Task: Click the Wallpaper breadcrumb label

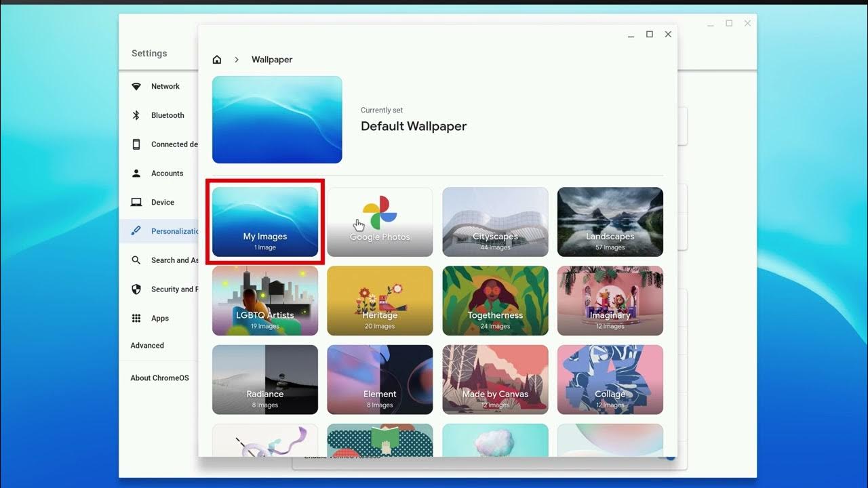Action: point(272,60)
